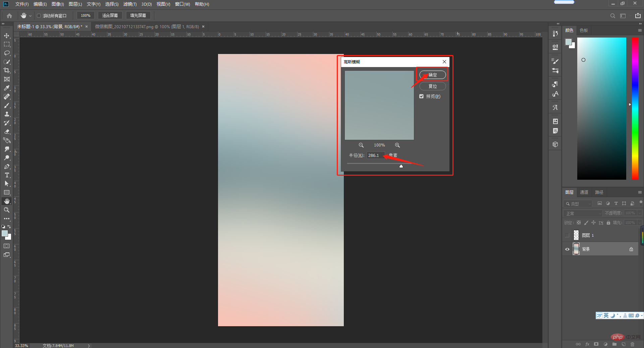This screenshot has width=644, height=348.
Task: Open the search icon at top right
Action: click(x=612, y=16)
